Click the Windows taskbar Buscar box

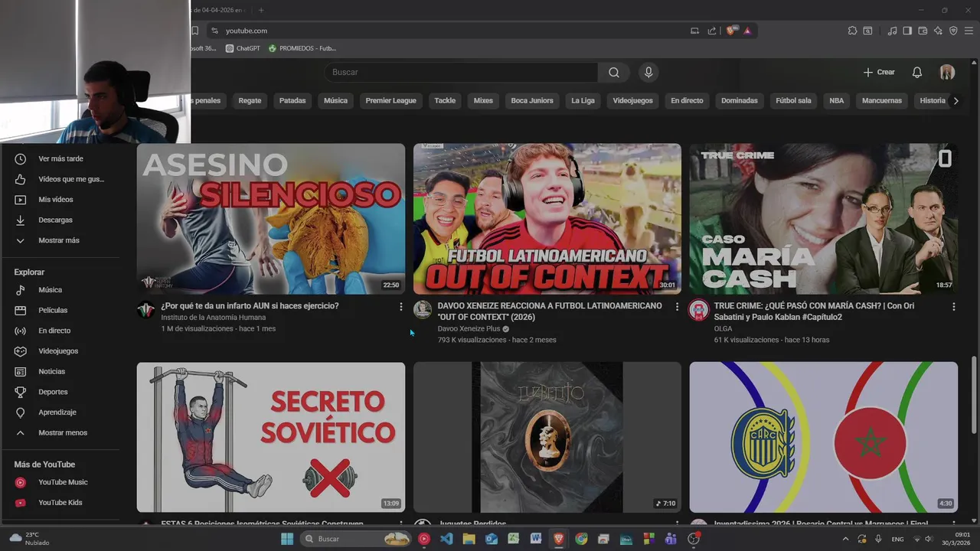pos(356,539)
